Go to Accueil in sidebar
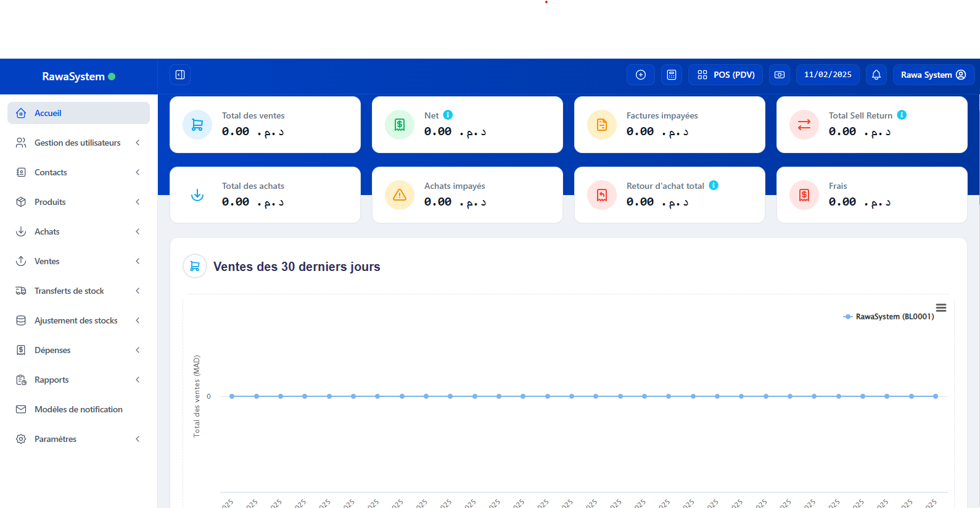 point(78,113)
